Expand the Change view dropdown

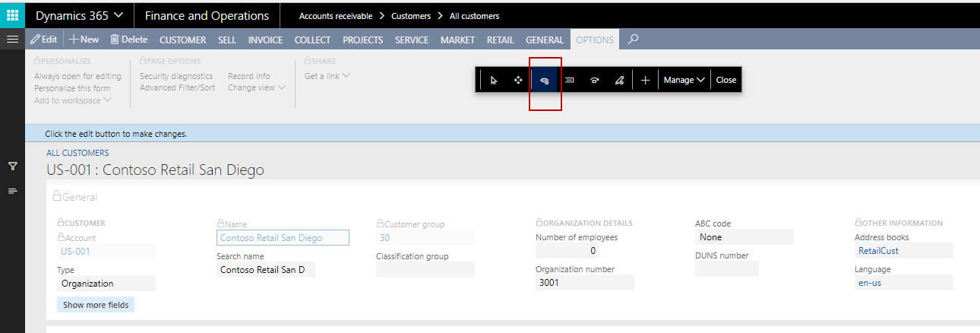(x=257, y=87)
